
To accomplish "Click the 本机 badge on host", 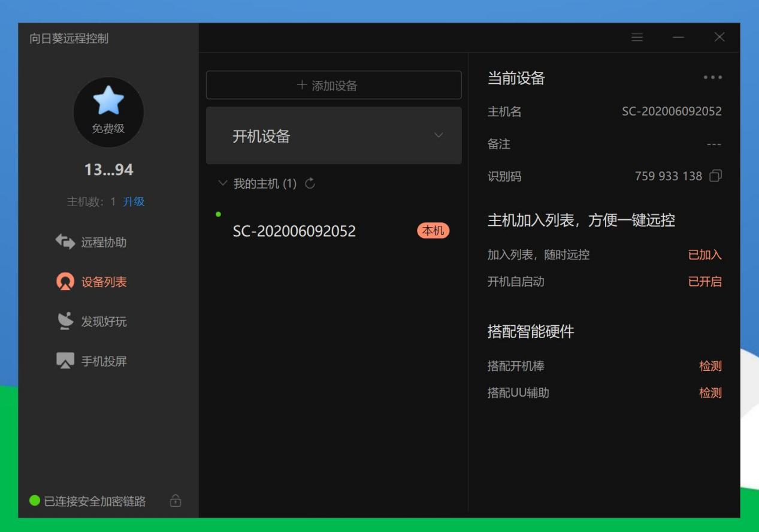I will pyautogui.click(x=433, y=231).
